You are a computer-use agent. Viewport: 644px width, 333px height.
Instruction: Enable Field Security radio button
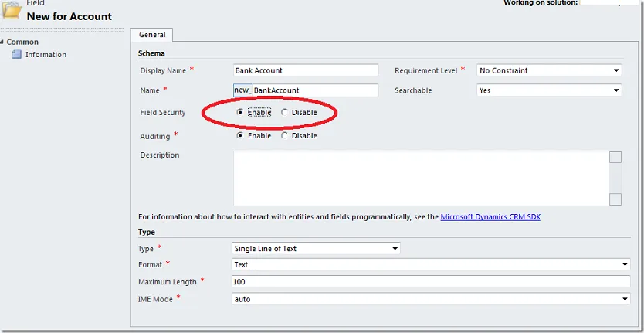pos(240,113)
